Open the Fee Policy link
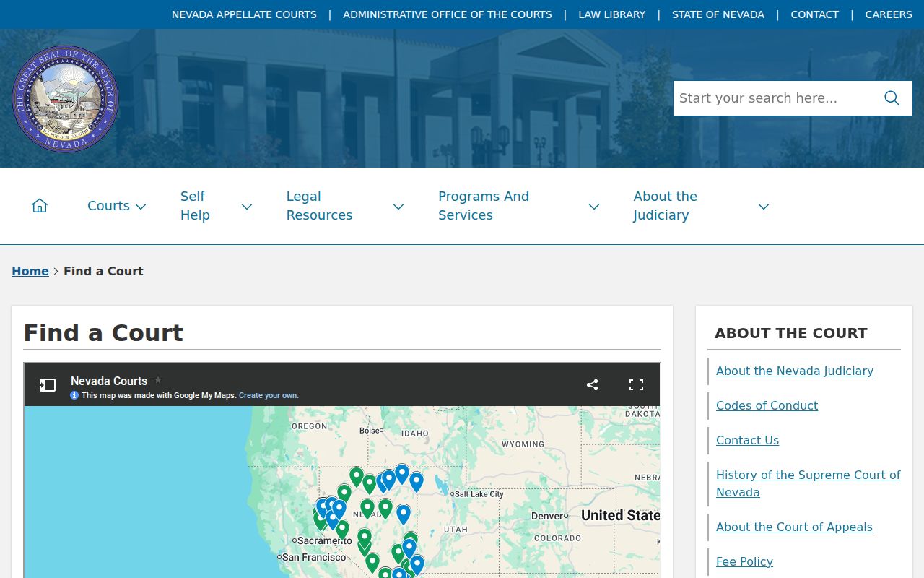The height and width of the screenshot is (578, 924). 744,561
